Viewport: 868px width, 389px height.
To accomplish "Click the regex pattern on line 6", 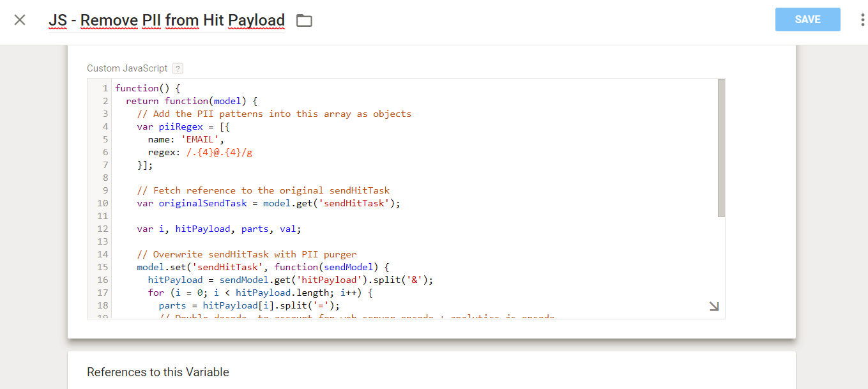I will (x=219, y=152).
